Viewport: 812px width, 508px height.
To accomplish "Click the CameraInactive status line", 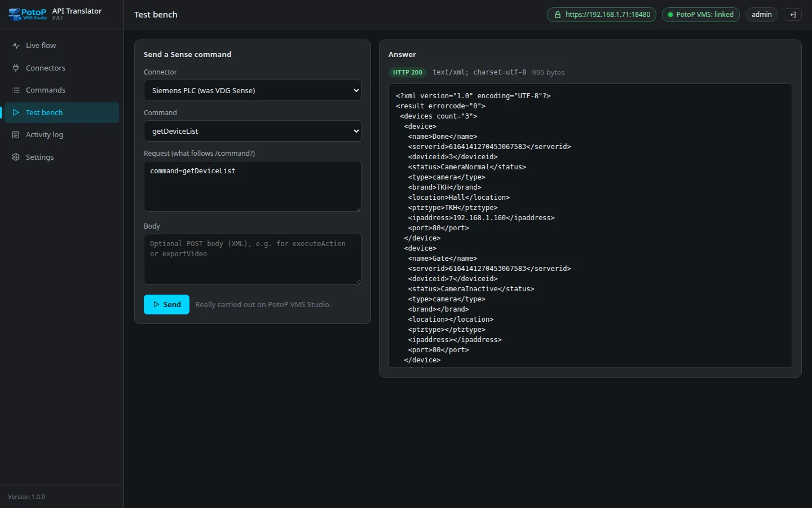I will (471, 289).
